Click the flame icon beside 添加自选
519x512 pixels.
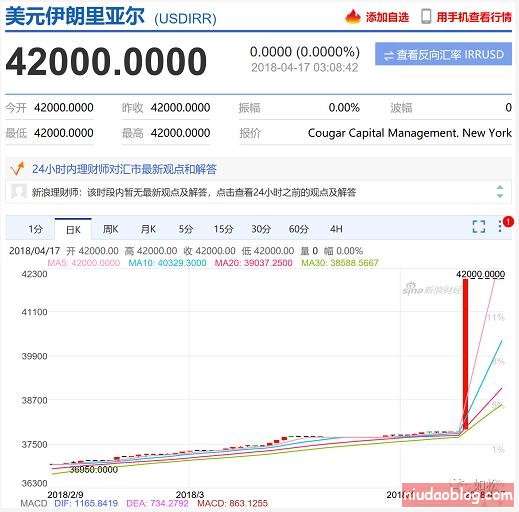coord(353,16)
